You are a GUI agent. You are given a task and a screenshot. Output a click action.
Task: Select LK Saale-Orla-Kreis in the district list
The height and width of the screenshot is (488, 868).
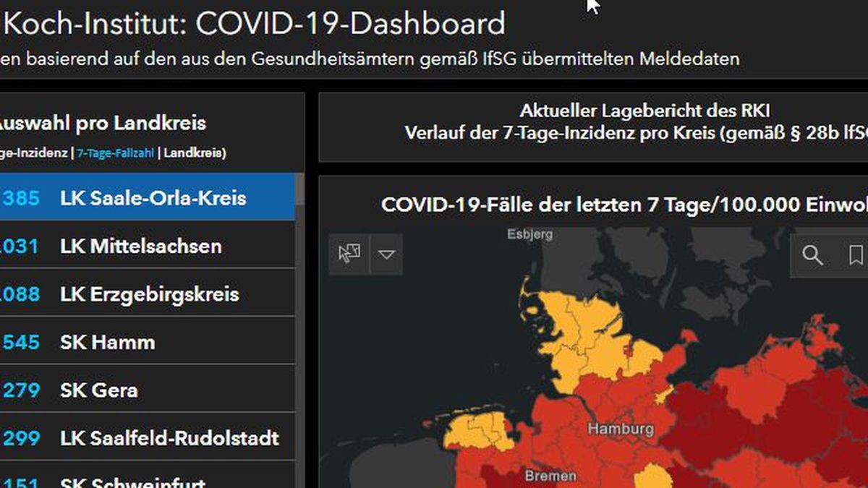[x=148, y=197]
